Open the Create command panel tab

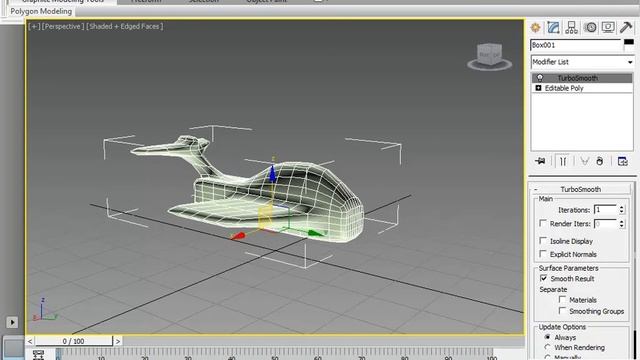tap(536, 27)
